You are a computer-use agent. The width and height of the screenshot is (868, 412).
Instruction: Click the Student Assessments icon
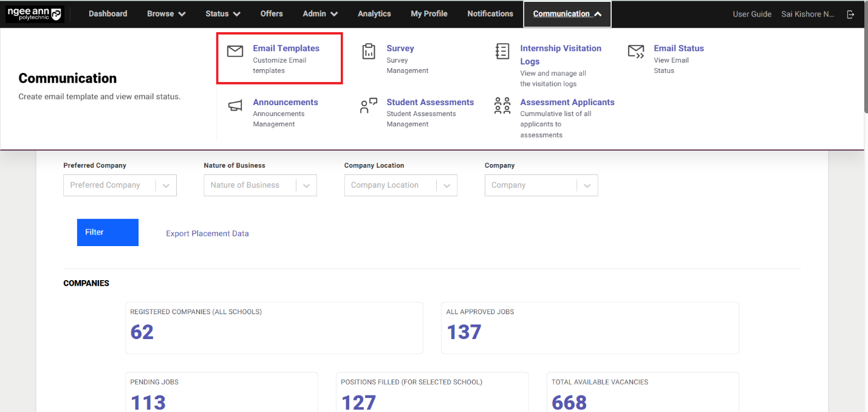369,106
